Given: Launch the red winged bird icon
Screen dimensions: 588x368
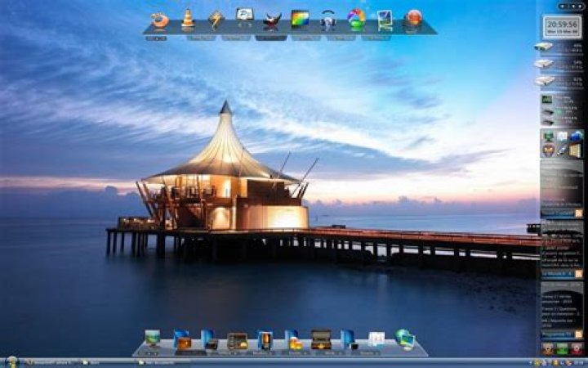Looking at the screenshot, I should pyautogui.click(x=272, y=20).
